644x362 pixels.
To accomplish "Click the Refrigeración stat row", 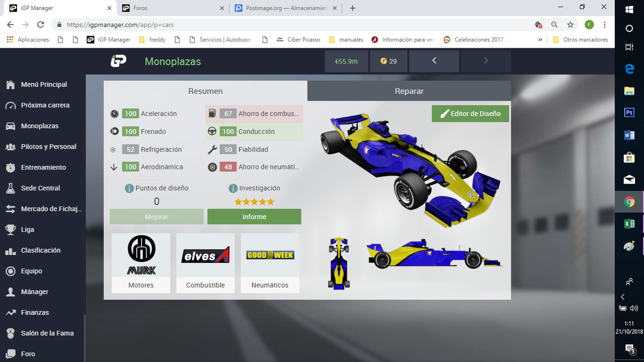I will pyautogui.click(x=156, y=149).
